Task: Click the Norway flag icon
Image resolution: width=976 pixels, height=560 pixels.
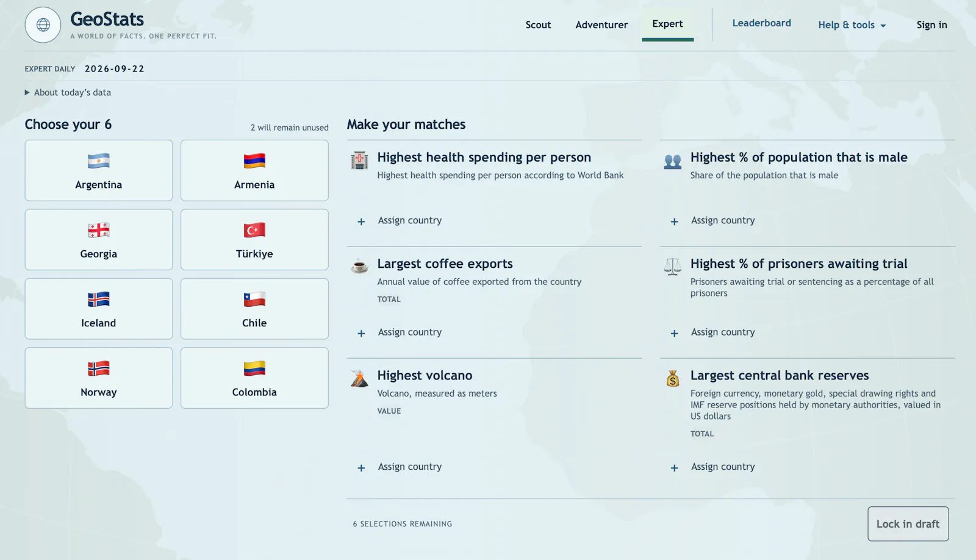Action: (x=99, y=368)
